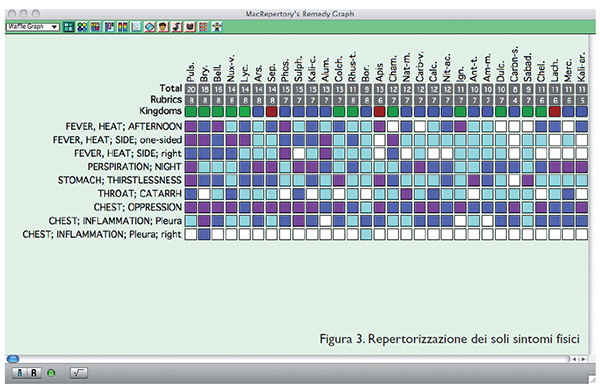This screenshot has width=600, height=390.
Task: Open the Waffle Graph dropdown
Action: (x=33, y=27)
